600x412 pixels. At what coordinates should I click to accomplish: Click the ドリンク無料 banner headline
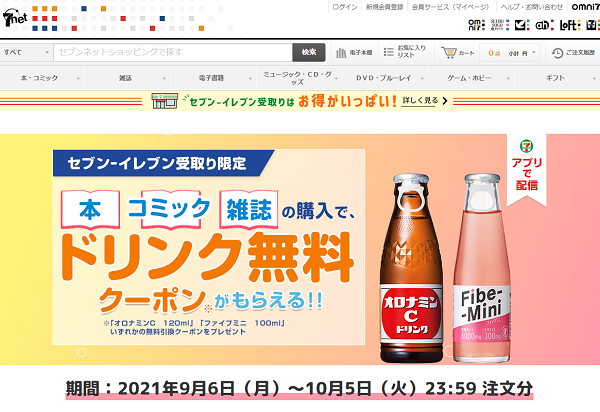point(207,257)
